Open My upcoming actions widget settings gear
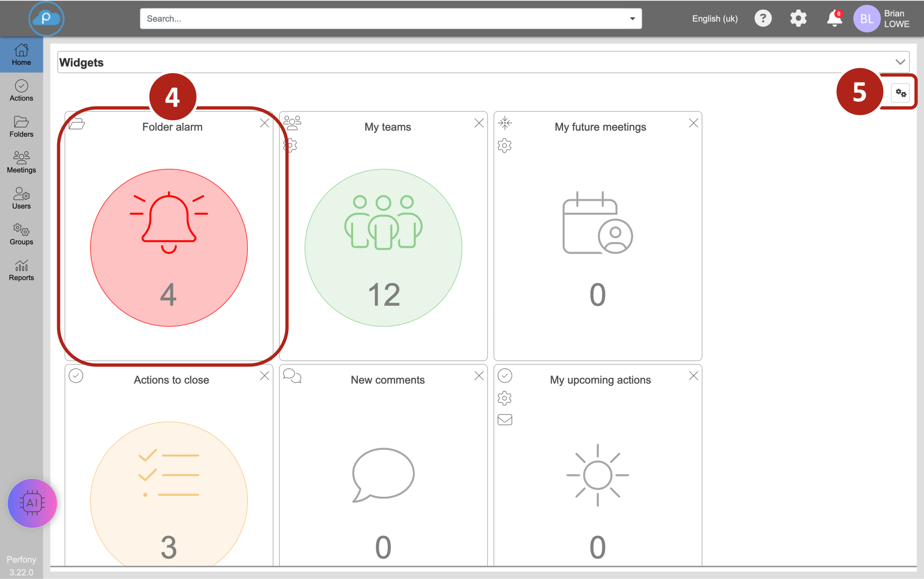Viewport: 924px width, 579px height. [x=504, y=398]
